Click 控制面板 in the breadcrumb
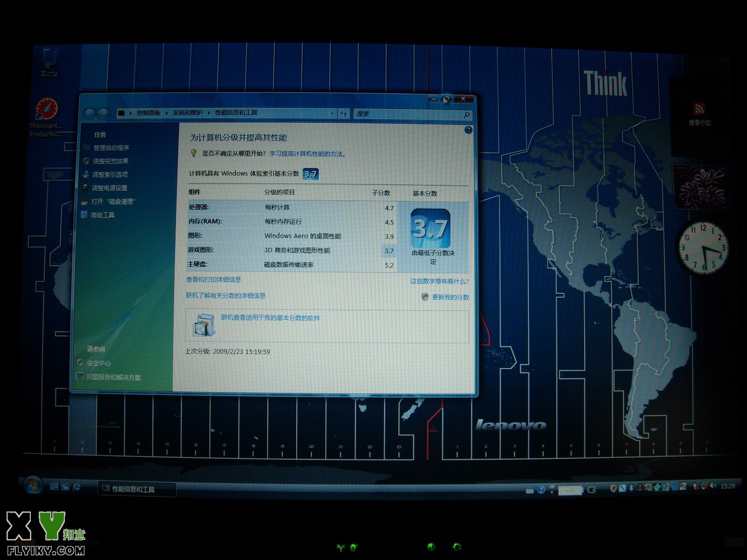Image resolution: width=747 pixels, height=560 pixels. [148, 113]
